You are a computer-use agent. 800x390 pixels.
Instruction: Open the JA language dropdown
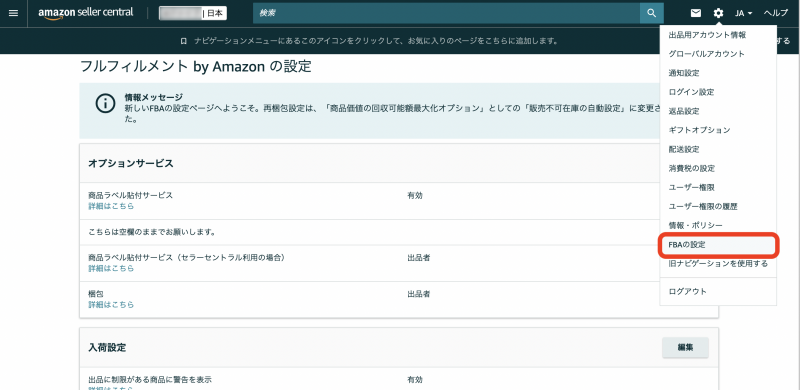[x=744, y=13]
